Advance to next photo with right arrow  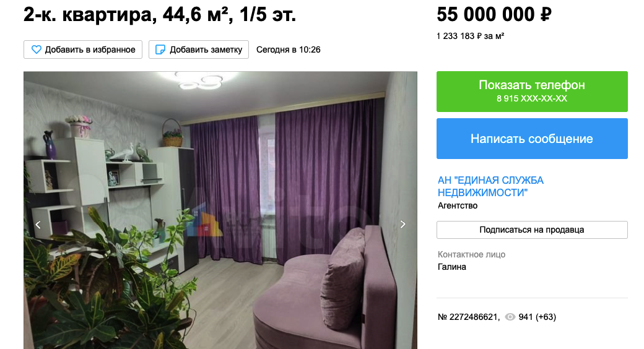tap(402, 224)
